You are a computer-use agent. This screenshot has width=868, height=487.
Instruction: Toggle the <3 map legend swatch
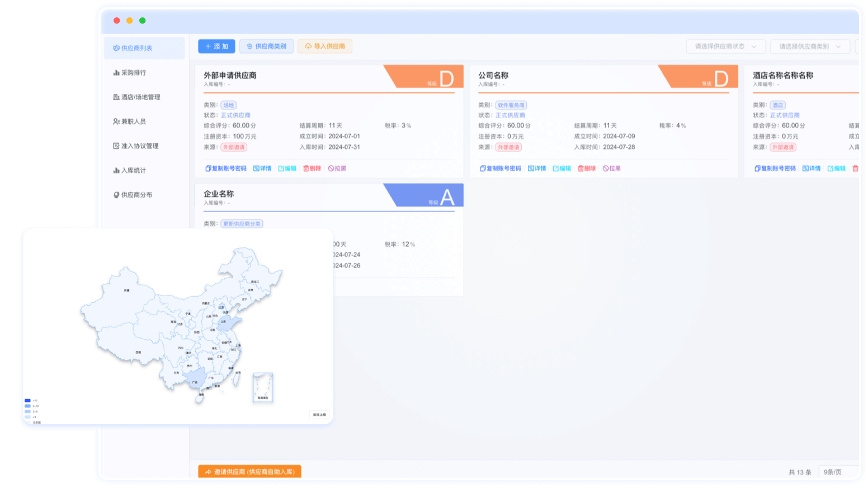pos(27,417)
